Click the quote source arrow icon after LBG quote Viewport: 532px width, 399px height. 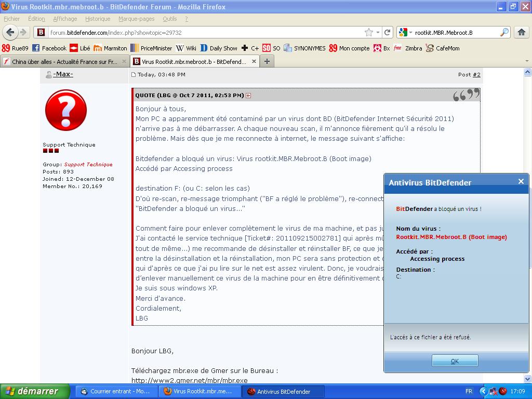[248, 96]
